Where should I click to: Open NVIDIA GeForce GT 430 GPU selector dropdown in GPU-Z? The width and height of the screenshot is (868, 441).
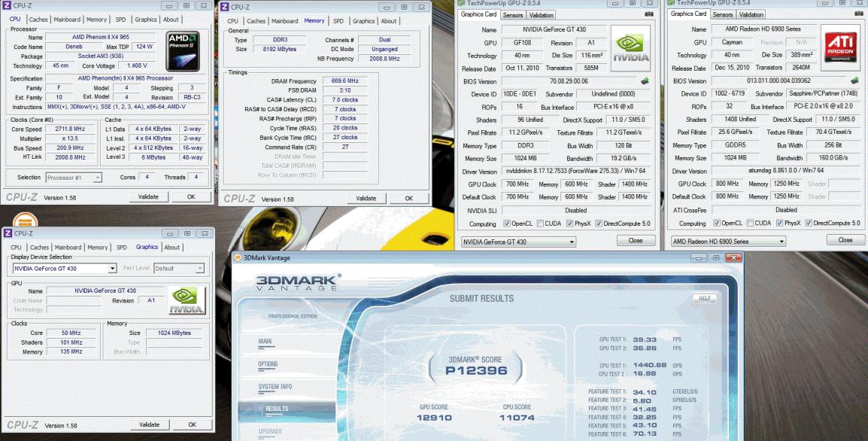click(x=519, y=242)
